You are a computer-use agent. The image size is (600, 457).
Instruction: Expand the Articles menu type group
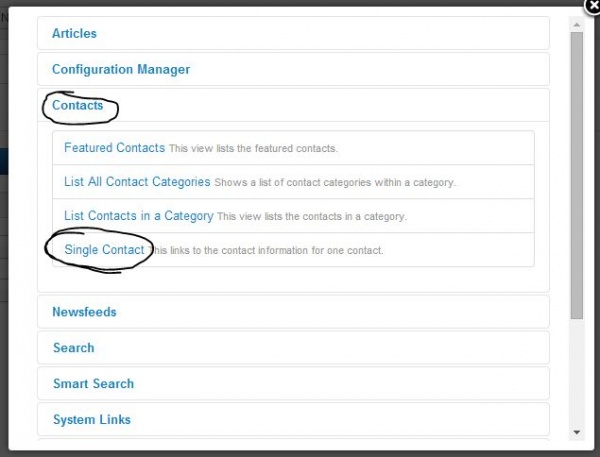(x=75, y=33)
